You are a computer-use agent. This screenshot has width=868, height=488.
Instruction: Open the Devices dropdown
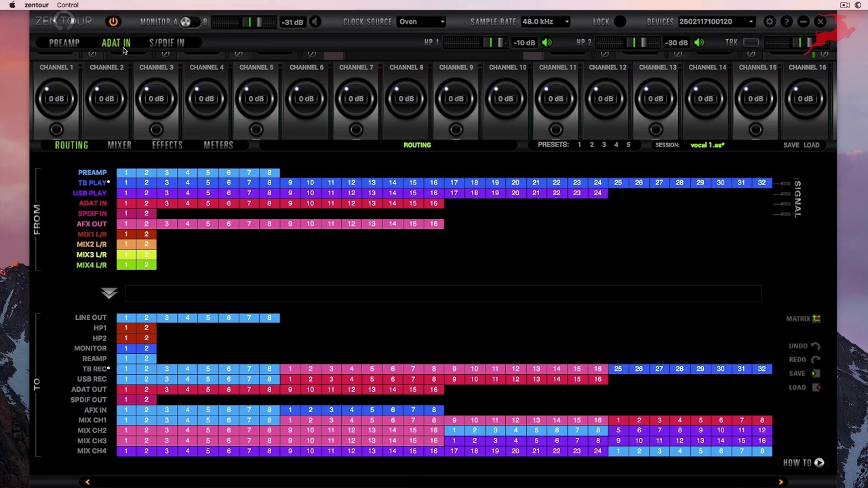[x=717, y=22]
